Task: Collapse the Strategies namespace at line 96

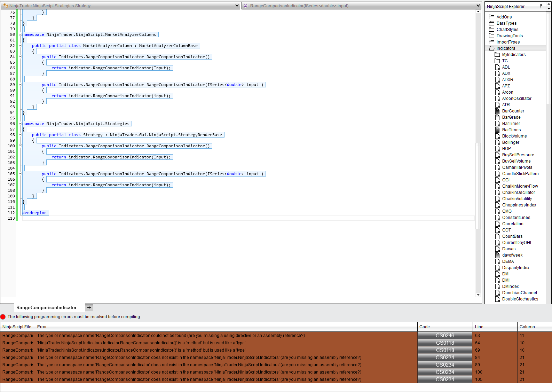Action: point(20,124)
